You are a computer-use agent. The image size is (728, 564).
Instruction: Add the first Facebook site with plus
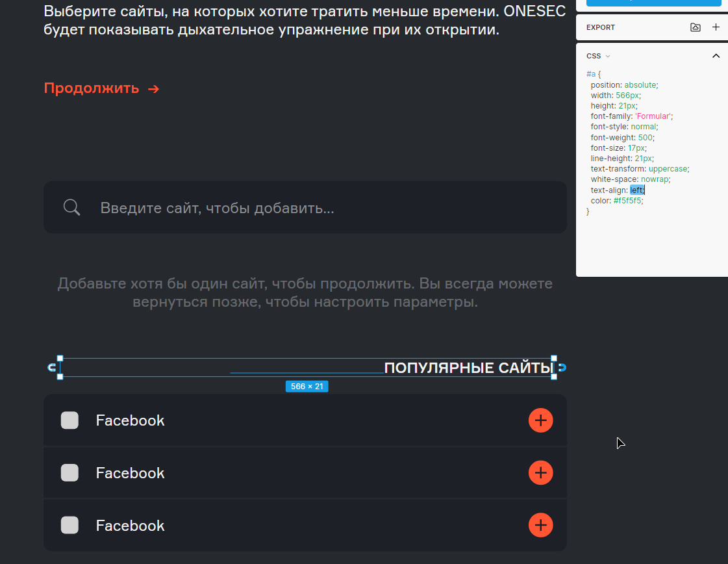pyautogui.click(x=540, y=420)
